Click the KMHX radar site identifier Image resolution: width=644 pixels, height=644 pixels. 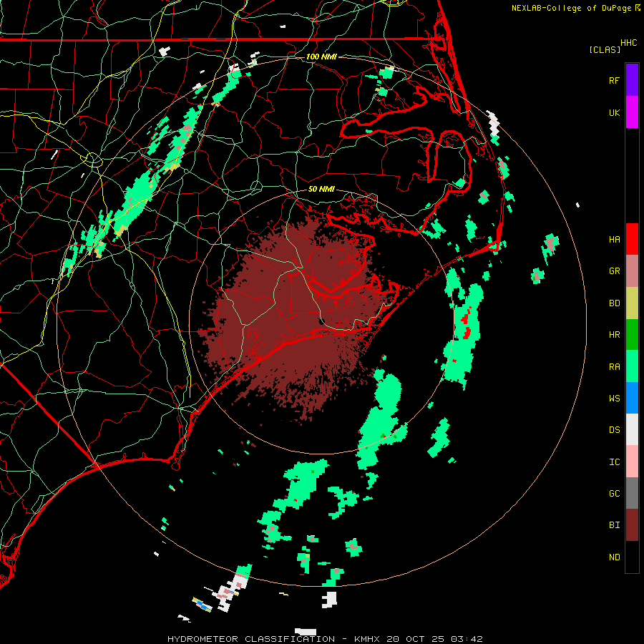tap(367, 639)
